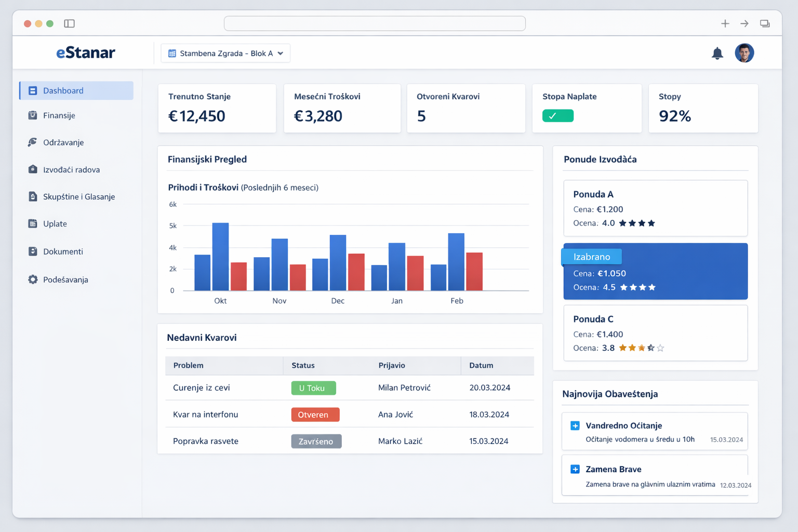This screenshot has height=532, width=798.
Task: Click the Izabrano button on Ponuda B
Action: (x=591, y=256)
